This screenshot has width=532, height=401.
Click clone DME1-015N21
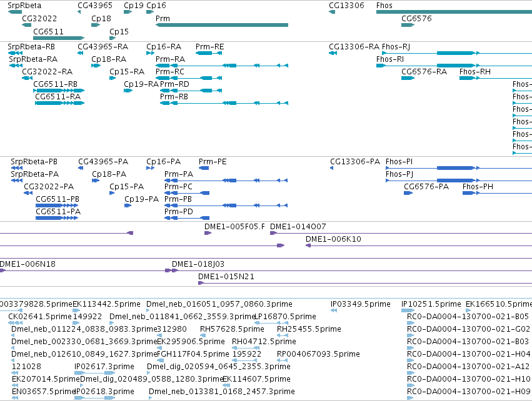click(226, 277)
